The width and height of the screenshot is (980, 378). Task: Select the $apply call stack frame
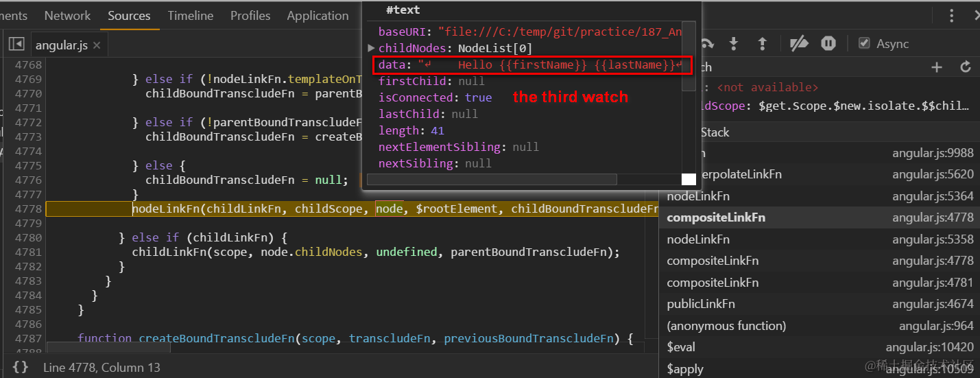coord(820,369)
